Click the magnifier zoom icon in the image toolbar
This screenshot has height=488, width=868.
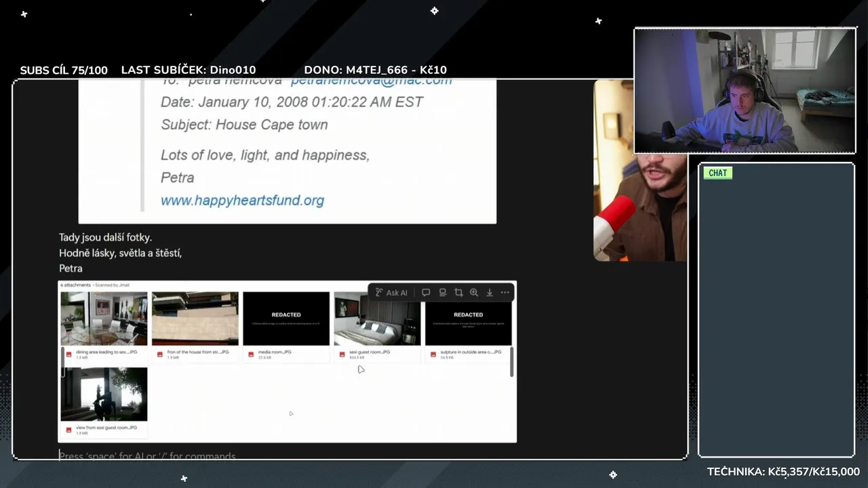tap(474, 293)
